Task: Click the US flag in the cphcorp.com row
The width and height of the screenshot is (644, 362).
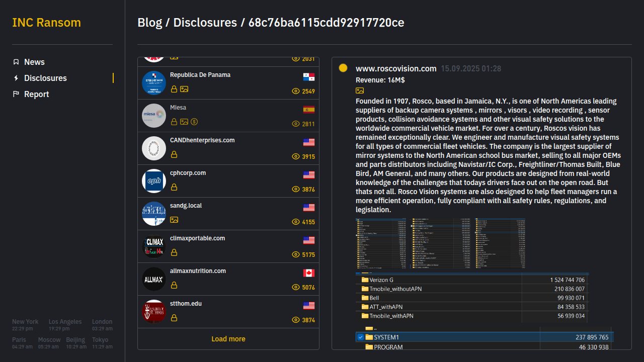Action: [309, 175]
